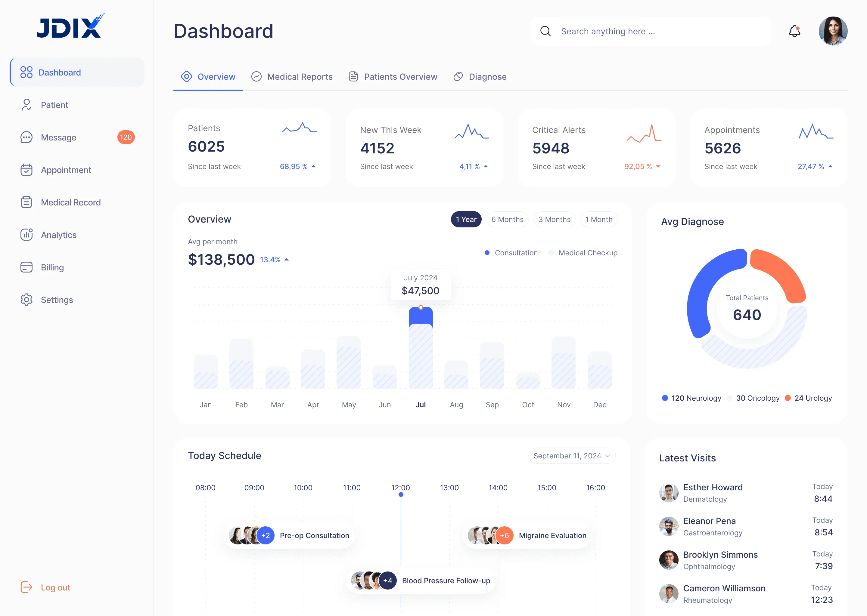Open the user profile avatar
867x616 pixels.
[x=833, y=31]
